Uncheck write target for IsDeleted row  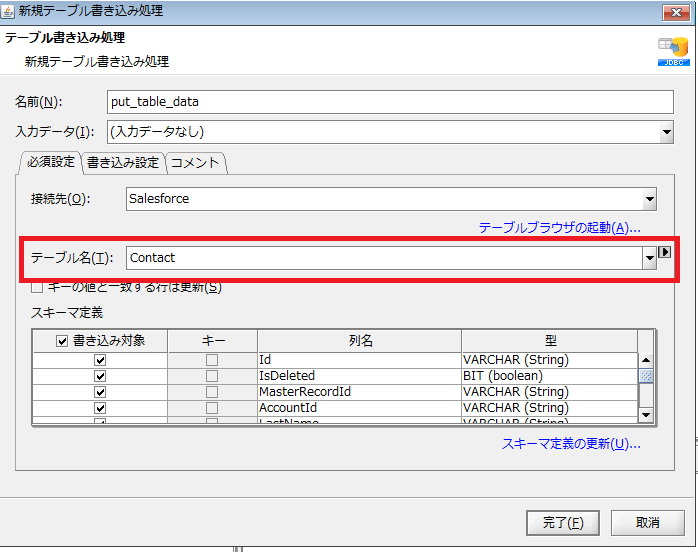click(100, 376)
